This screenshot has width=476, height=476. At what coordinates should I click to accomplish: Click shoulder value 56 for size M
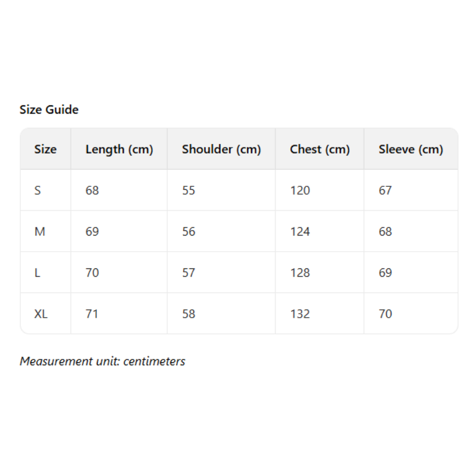(189, 231)
